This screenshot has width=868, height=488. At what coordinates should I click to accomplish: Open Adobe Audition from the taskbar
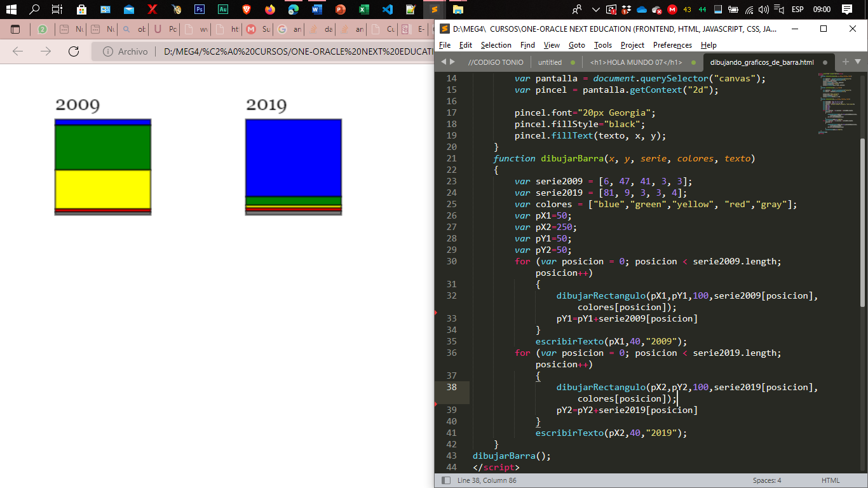tap(223, 10)
